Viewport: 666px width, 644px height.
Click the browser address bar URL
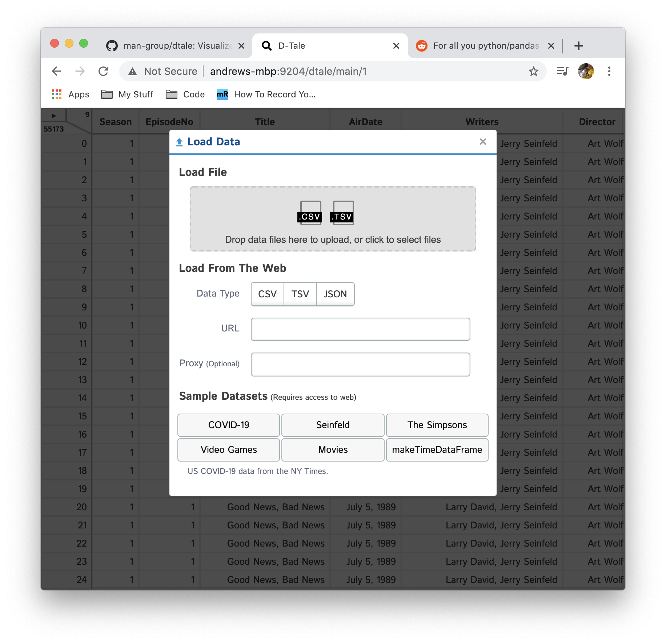coord(288,71)
